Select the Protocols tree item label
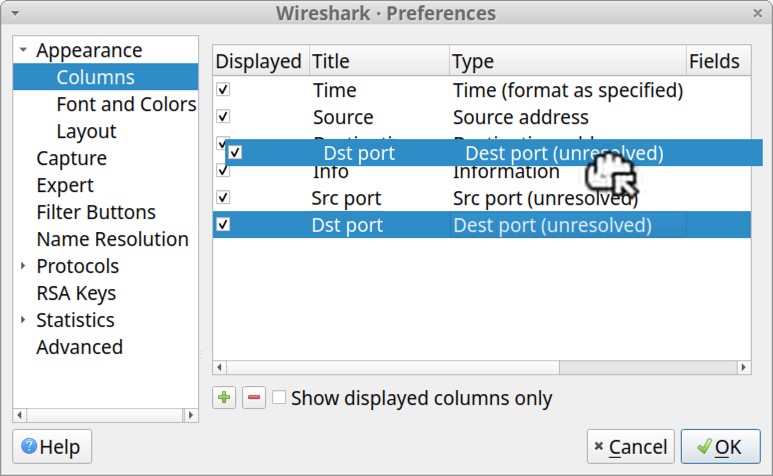The width and height of the screenshot is (773, 476). 77,266
